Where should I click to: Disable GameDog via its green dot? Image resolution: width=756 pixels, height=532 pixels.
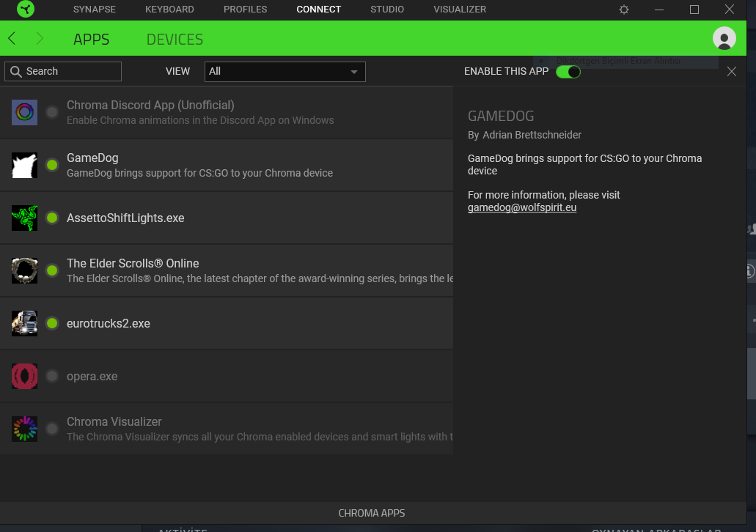pos(52,166)
